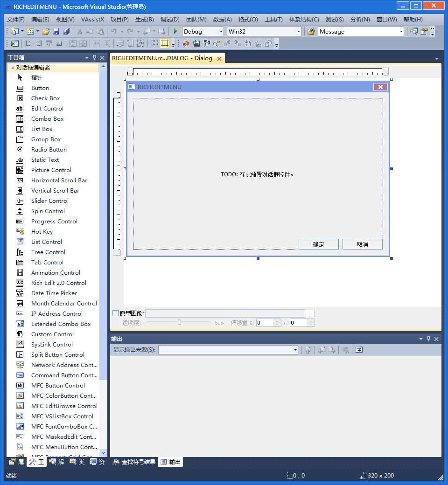Click the 取消 button in the dialog design
The height and width of the screenshot is (485, 448).
363,244
